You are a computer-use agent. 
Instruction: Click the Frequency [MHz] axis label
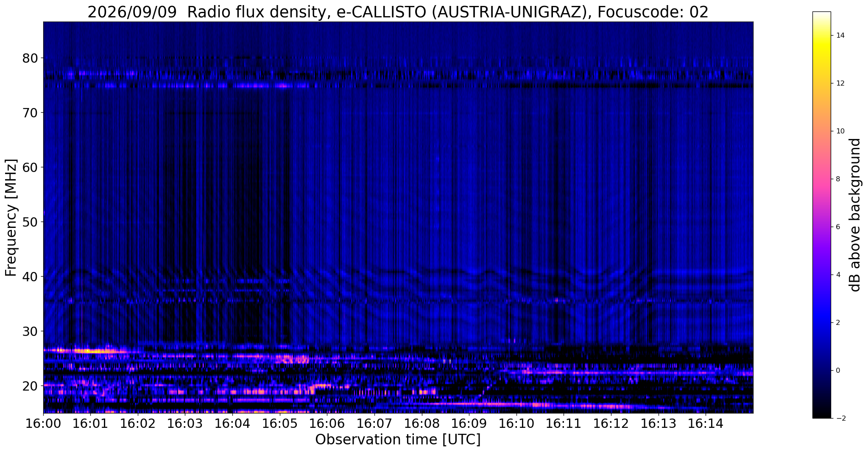point(11,218)
